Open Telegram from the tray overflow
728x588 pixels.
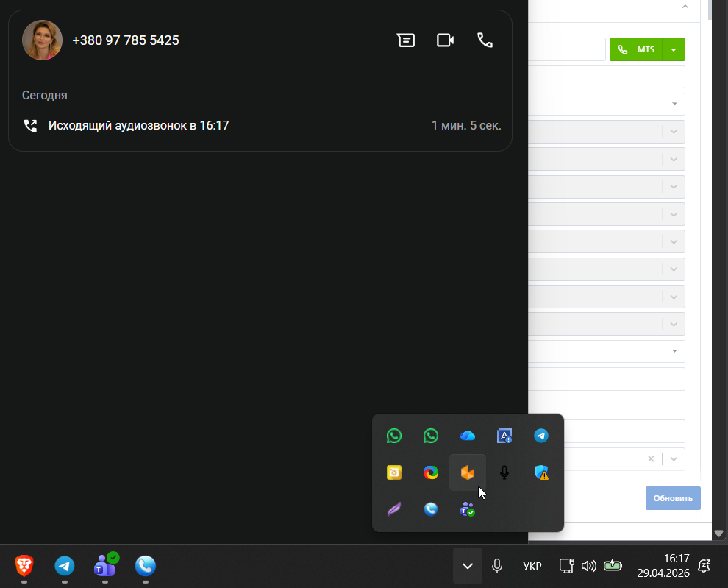541,436
